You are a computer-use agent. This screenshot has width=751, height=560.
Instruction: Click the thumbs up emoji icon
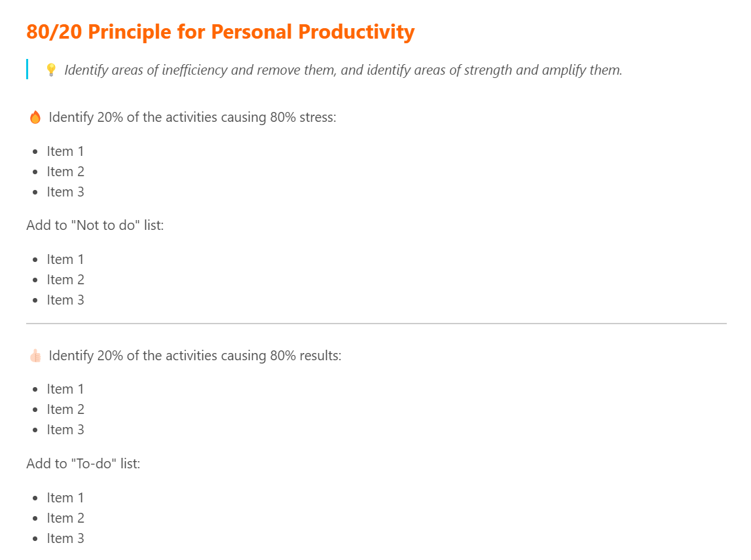35,356
